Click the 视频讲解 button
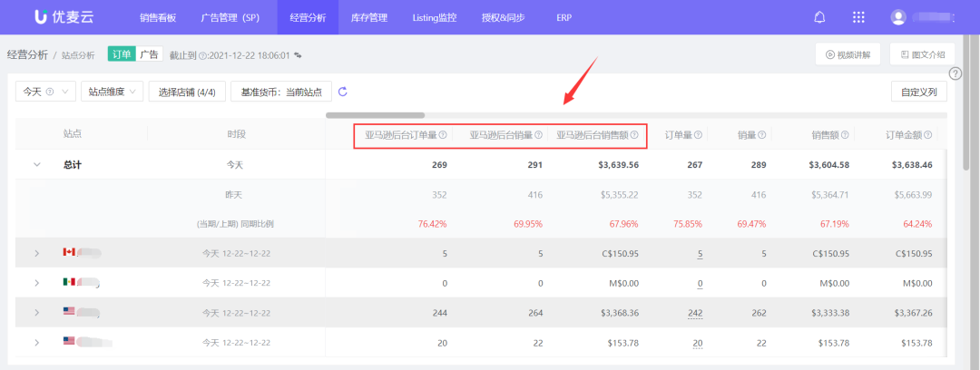 pyautogui.click(x=848, y=54)
